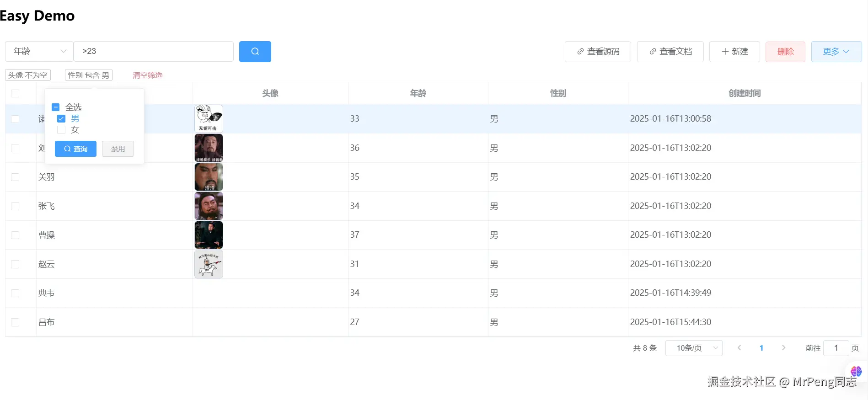Open the avatar thumbnail in the age 36 row
The height and width of the screenshot is (400, 868).
pos(209,148)
